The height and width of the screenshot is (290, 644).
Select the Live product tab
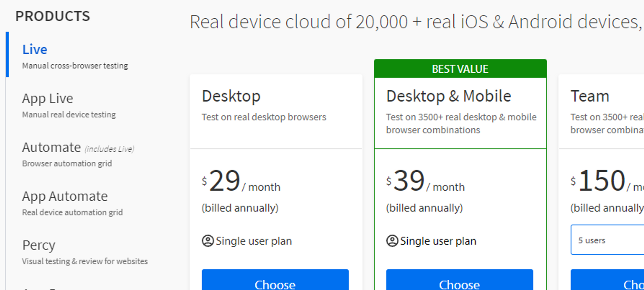click(x=35, y=50)
